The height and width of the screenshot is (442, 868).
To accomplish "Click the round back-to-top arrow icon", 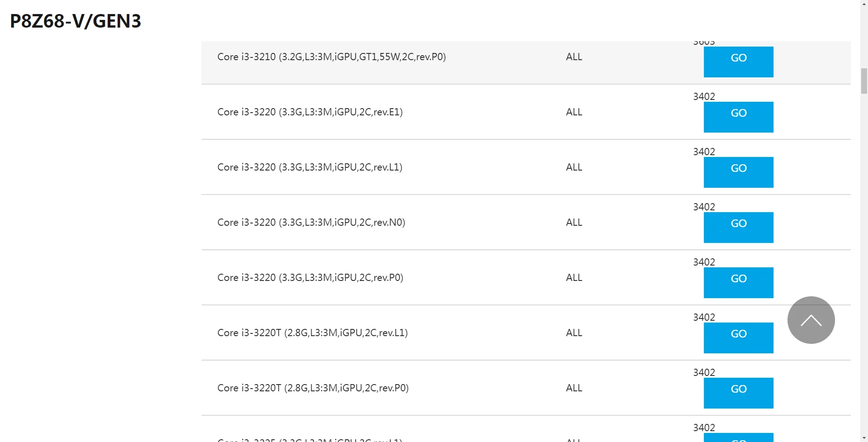I will click(x=811, y=320).
